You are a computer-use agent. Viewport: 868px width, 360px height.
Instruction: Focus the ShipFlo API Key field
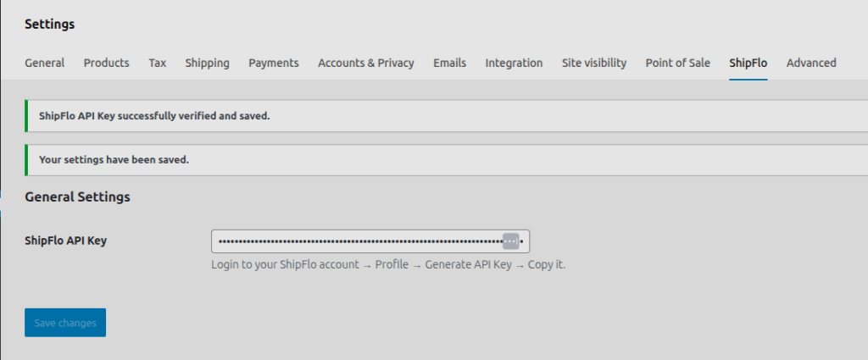pyautogui.click(x=356, y=241)
